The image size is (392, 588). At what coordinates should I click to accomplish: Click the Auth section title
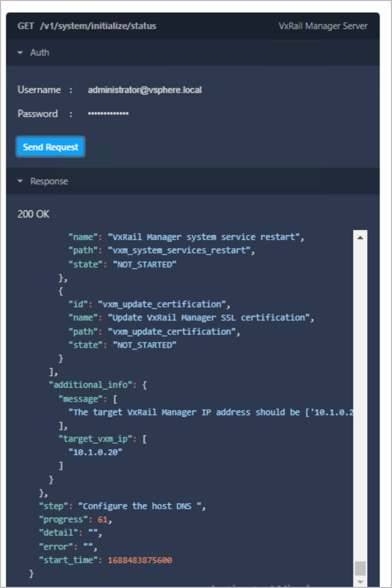[40, 53]
